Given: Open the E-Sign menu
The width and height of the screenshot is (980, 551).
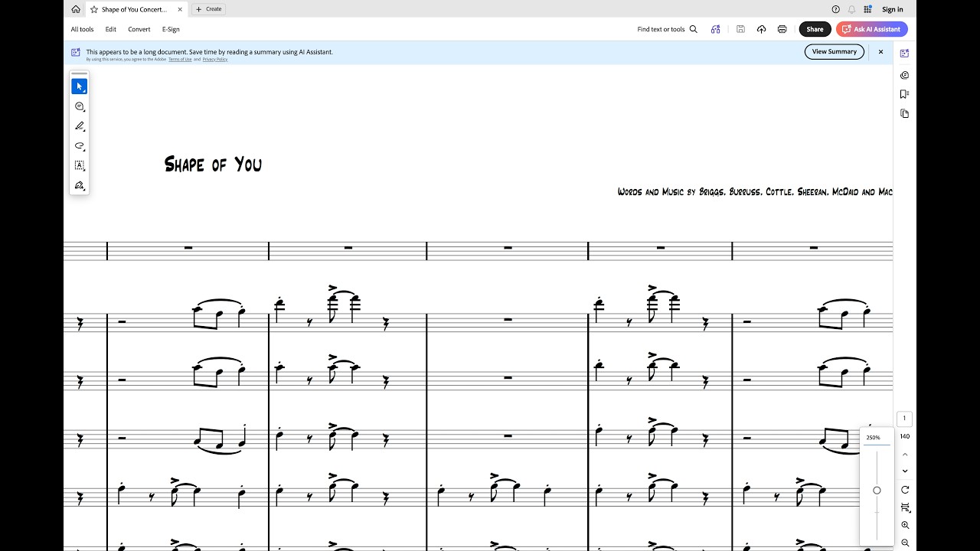Looking at the screenshot, I should [171, 29].
